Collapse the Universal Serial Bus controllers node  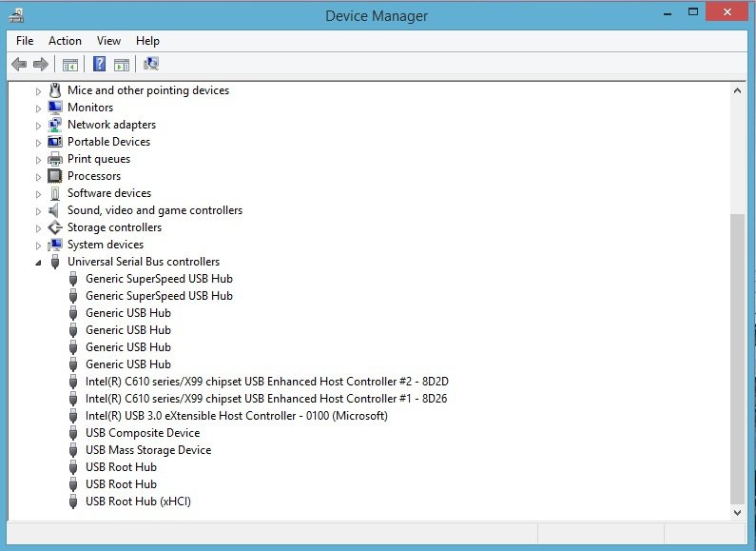(39, 263)
